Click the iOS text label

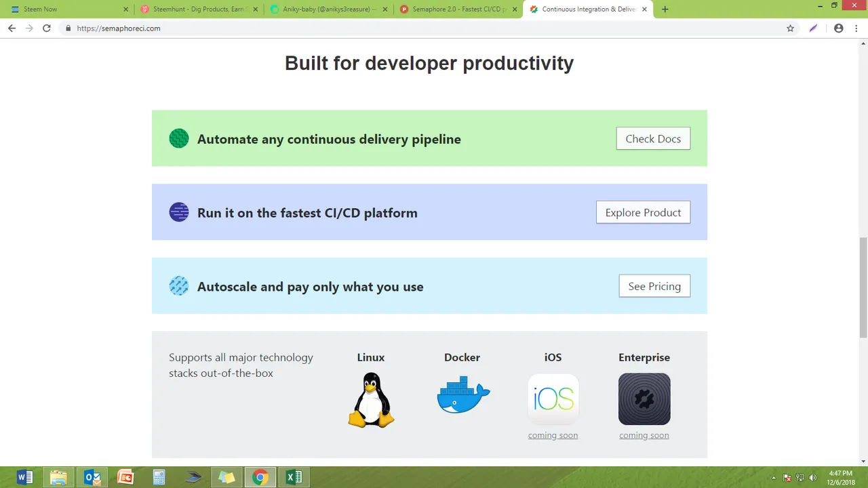553,357
